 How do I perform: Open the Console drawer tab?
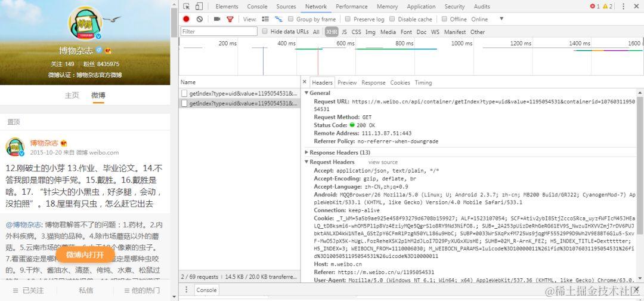coord(206,290)
